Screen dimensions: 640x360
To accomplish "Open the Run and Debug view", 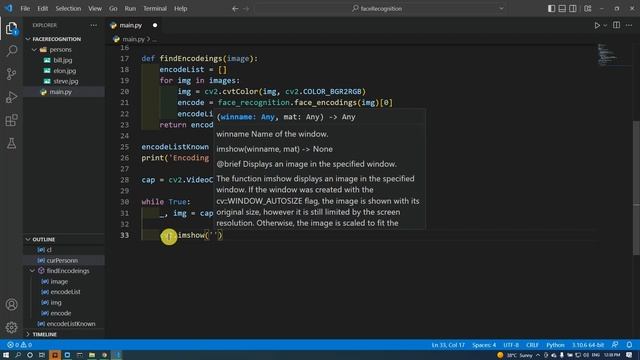I will pos(11,97).
